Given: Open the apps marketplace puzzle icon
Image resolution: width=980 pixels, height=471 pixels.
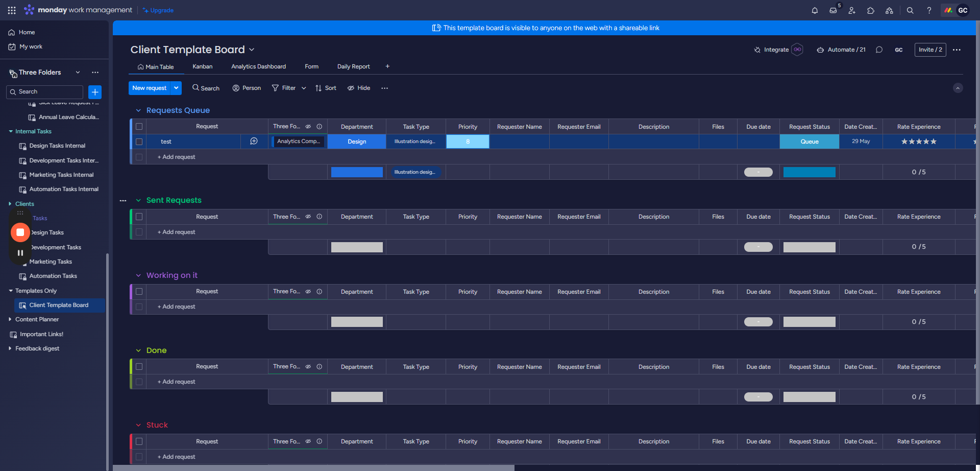Looking at the screenshot, I should click(871, 10).
